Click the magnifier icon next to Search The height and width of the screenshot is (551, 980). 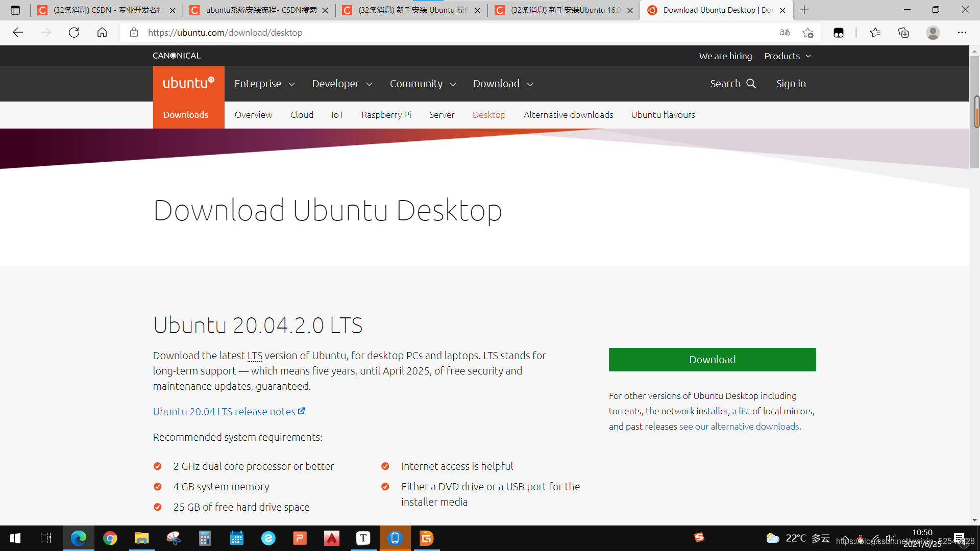(751, 83)
